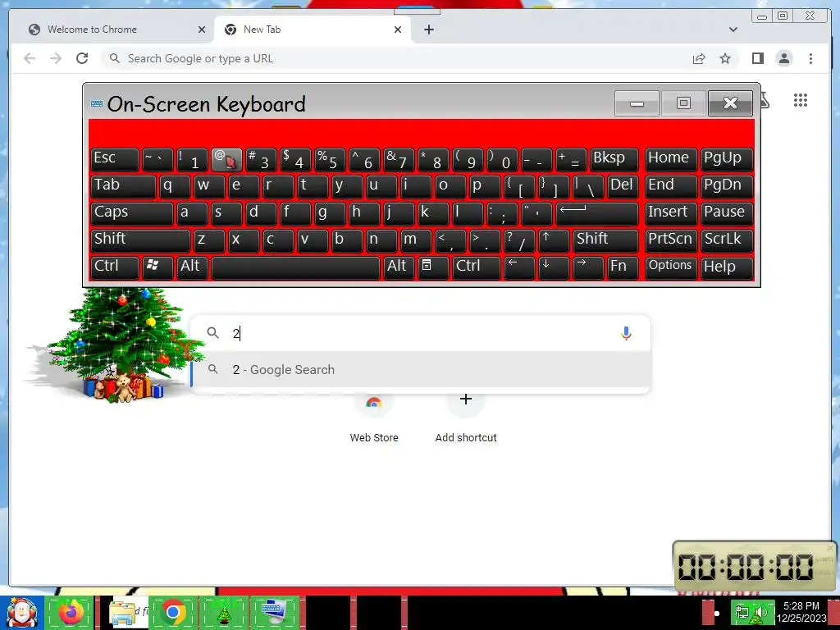Viewport: 840px width, 630px height.
Task: Launch Firefox from the taskbar
Action: tap(71, 612)
